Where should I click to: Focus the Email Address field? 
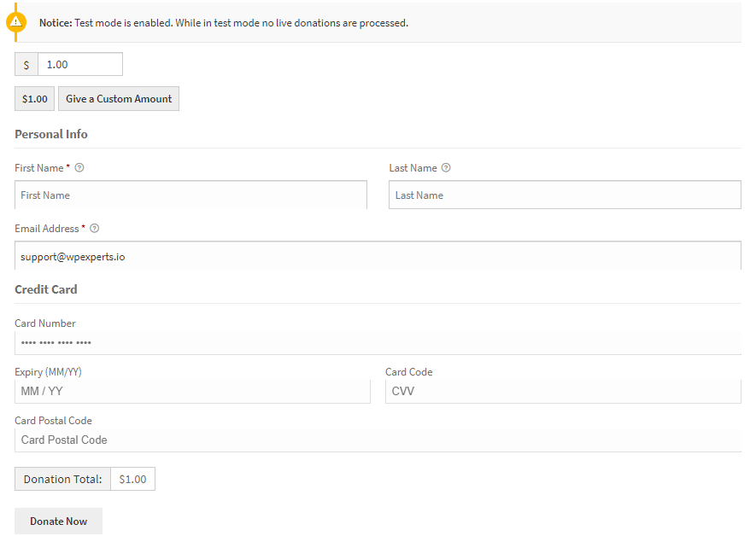[378, 256]
